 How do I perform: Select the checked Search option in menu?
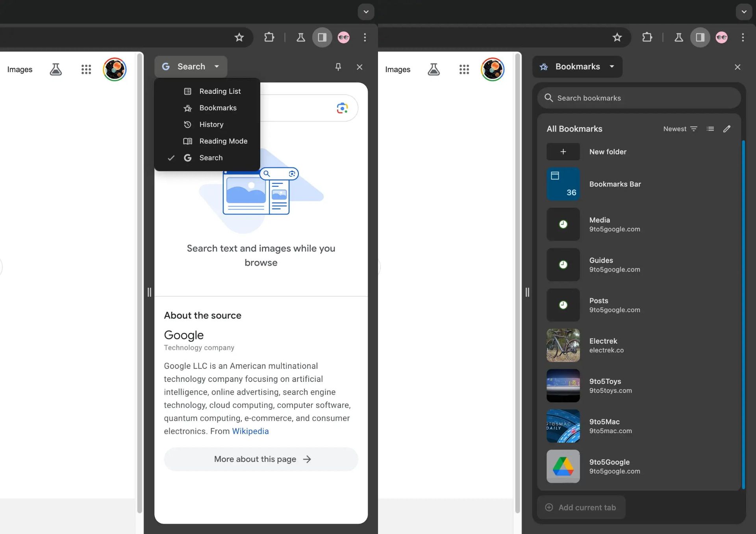(211, 158)
